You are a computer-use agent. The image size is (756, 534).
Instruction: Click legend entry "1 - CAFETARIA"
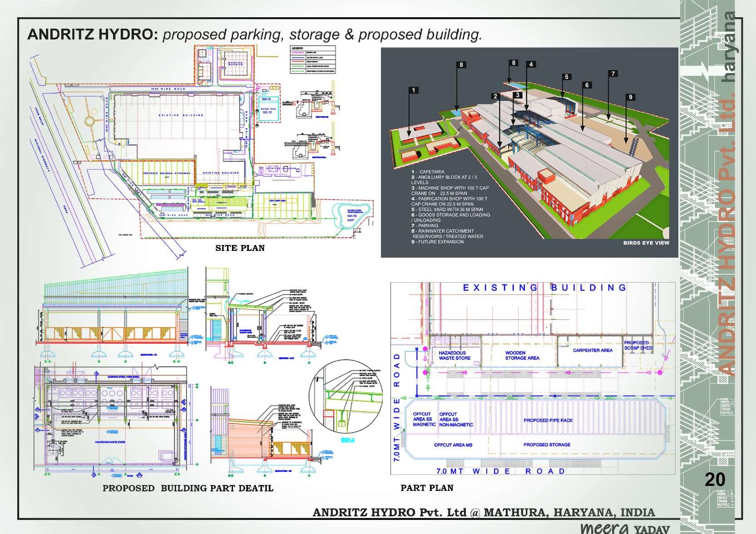428,172
